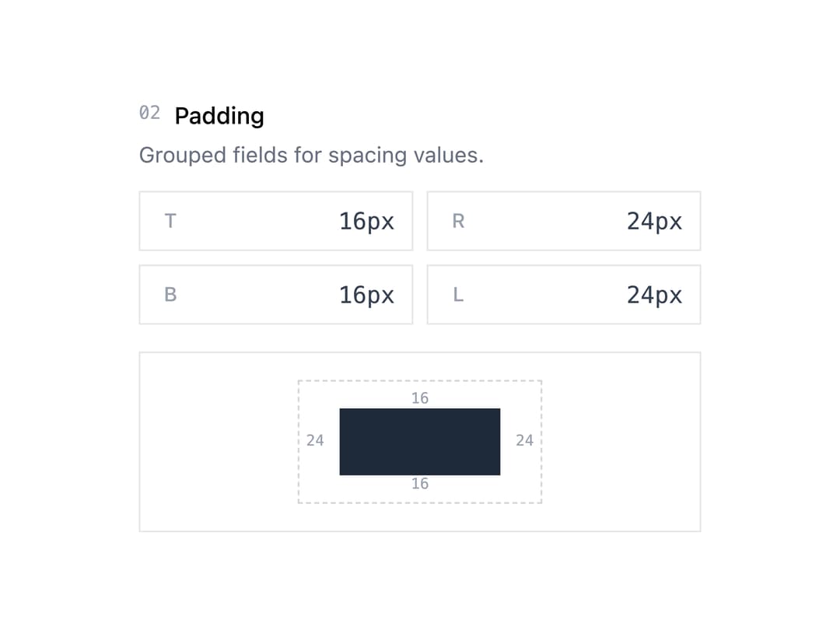Click the right 24 label in preview
The height and width of the screenshot is (630, 840).
click(524, 440)
